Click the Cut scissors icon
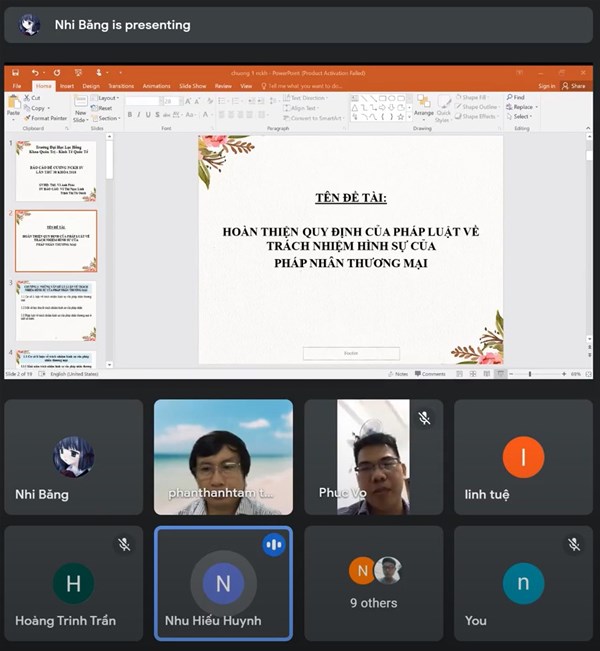This screenshot has width=600, height=651. pyautogui.click(x=25, y=98)
